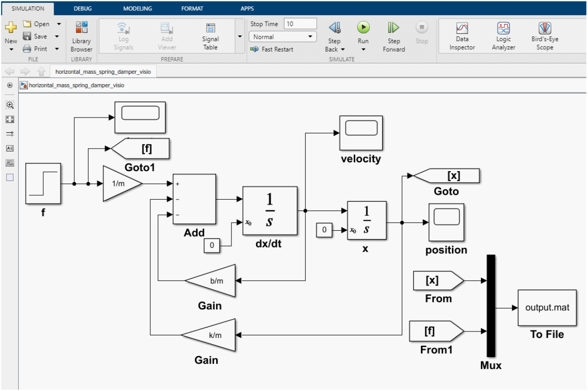Screen dimensions: 588x391
Task: Switch to the MODELING tab
Action: (x=138, y=8)
